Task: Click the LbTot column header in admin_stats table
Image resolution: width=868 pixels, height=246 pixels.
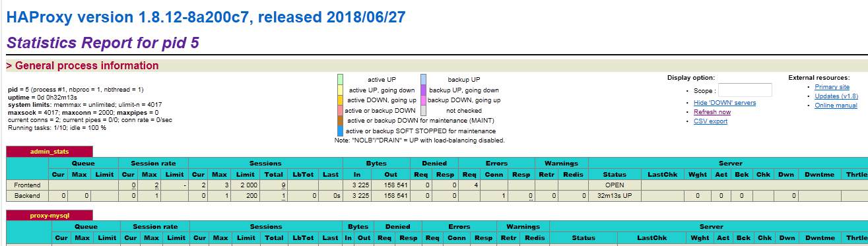Action: 303,174
